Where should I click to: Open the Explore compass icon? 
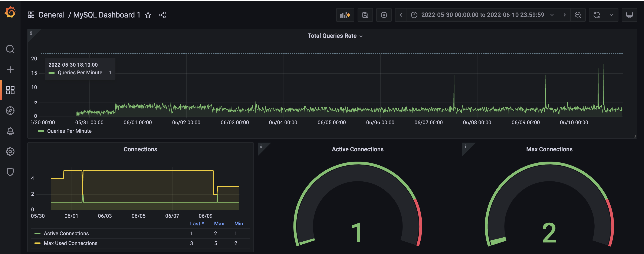point(10,111)
